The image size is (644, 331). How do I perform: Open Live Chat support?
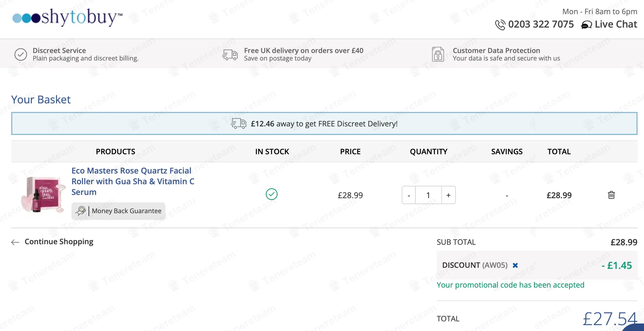pyautogui.click(x=616, y=24)
